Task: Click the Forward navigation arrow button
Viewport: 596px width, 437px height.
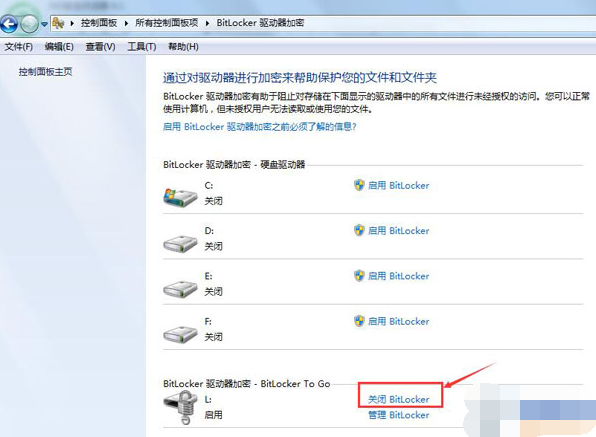Action: pyautogui.click(x=30, y=24)
